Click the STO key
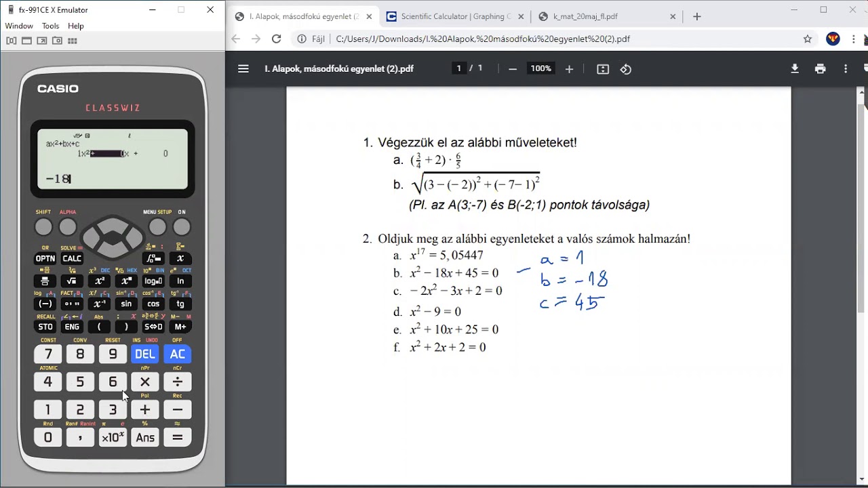 pos(45,327)
